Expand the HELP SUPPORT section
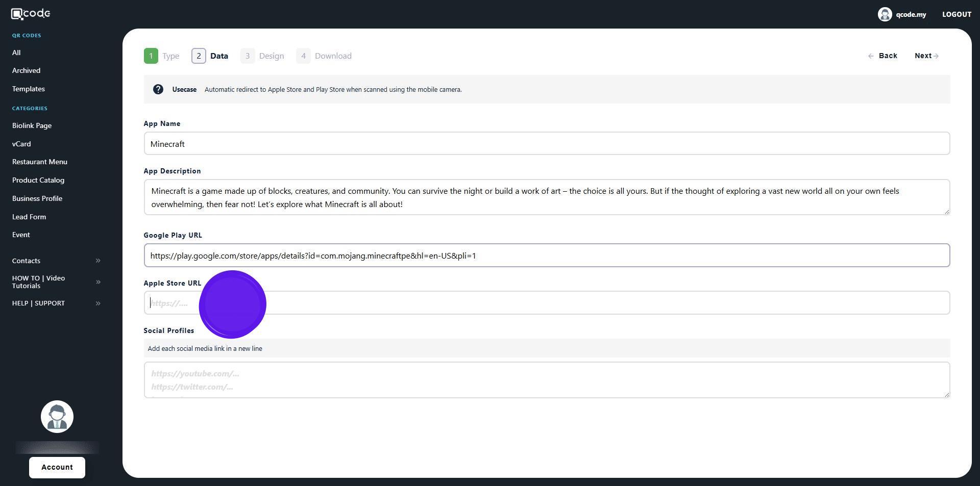The height and width of the screenshot is (486, 980). click(56, 303)
